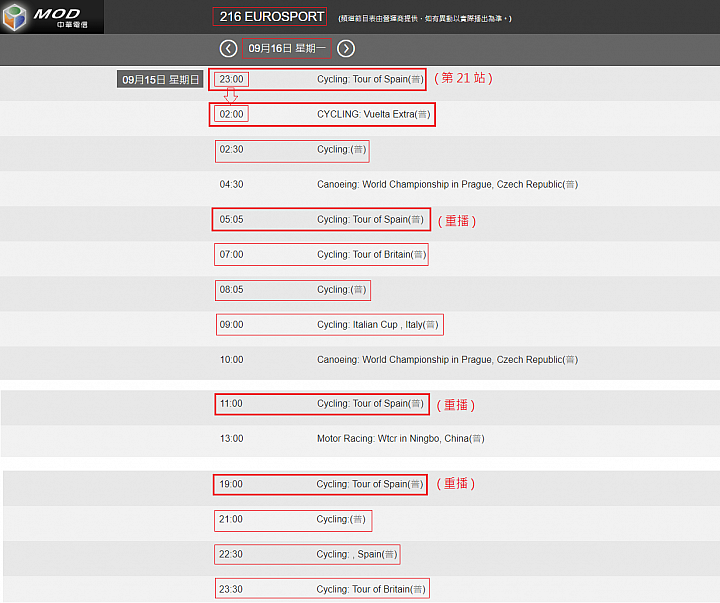Click the MOD Chunghwa Telecom logo
The image size is (720, 603).
click(52, 17)
